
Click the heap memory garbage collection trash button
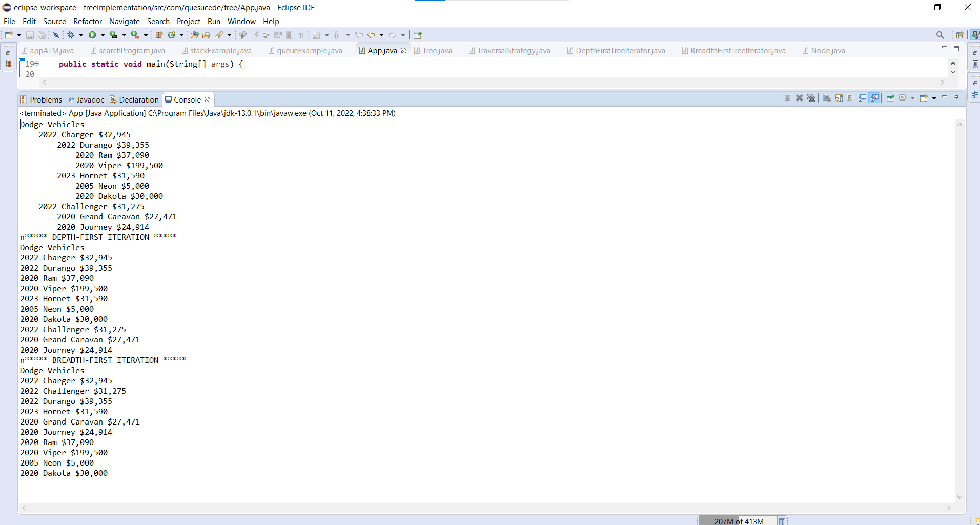coord(781,520)
